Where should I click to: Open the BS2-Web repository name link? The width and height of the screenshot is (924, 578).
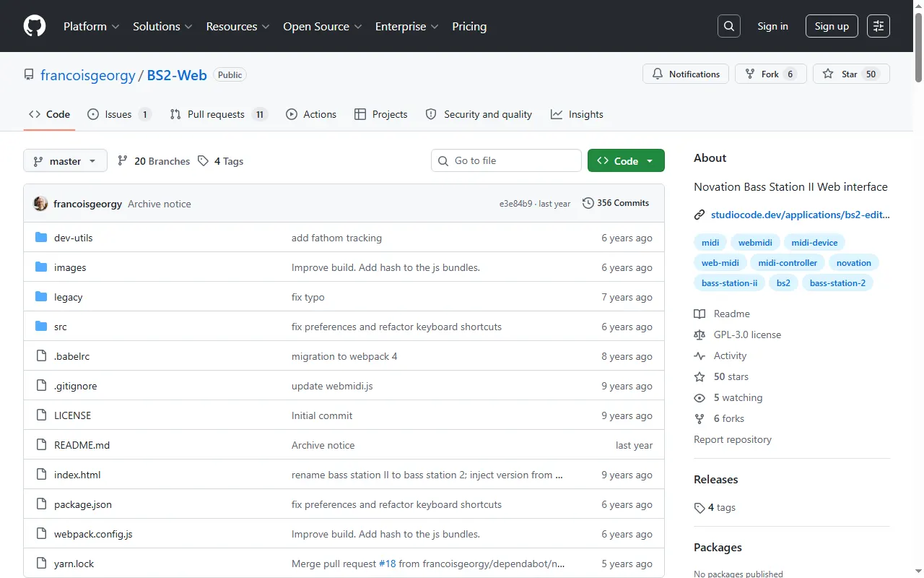tap(177, 75)
